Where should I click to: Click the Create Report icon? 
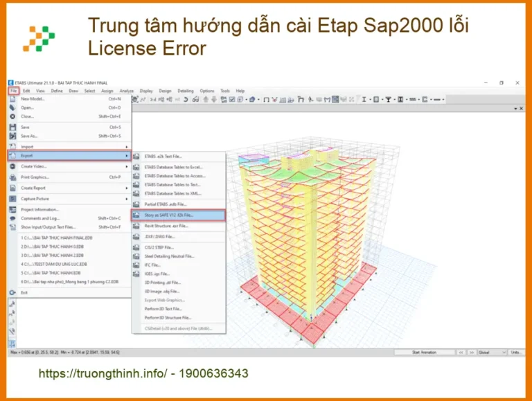click(12, 188)
